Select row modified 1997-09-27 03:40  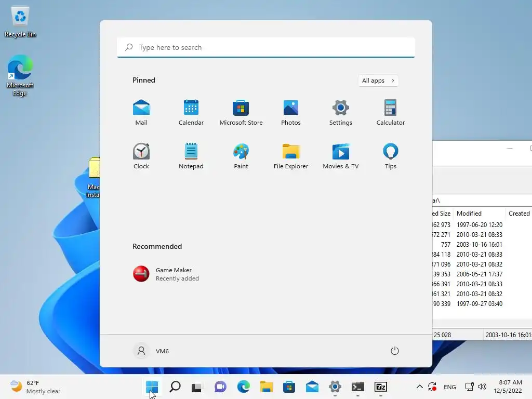coord(482,303)
